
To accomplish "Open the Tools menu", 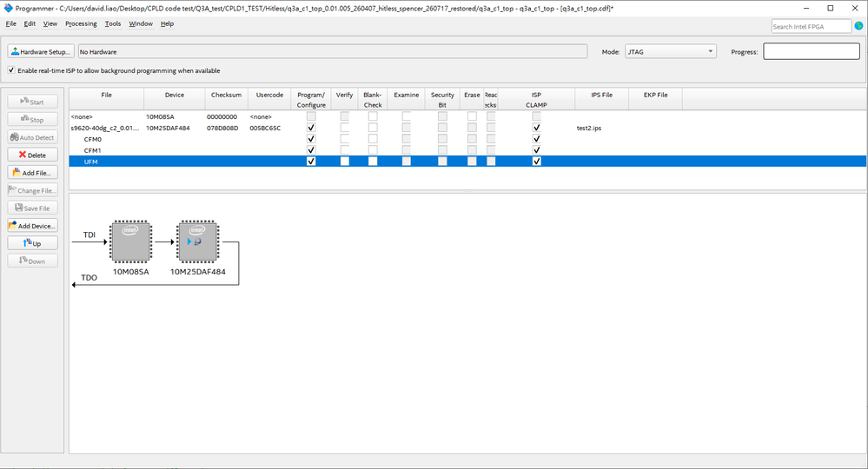I will (113, 23).
